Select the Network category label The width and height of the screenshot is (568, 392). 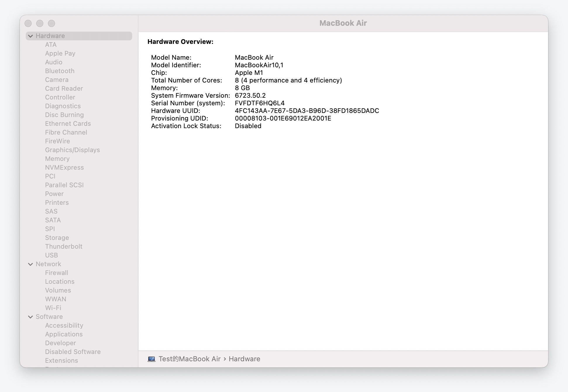coord(48,264)
